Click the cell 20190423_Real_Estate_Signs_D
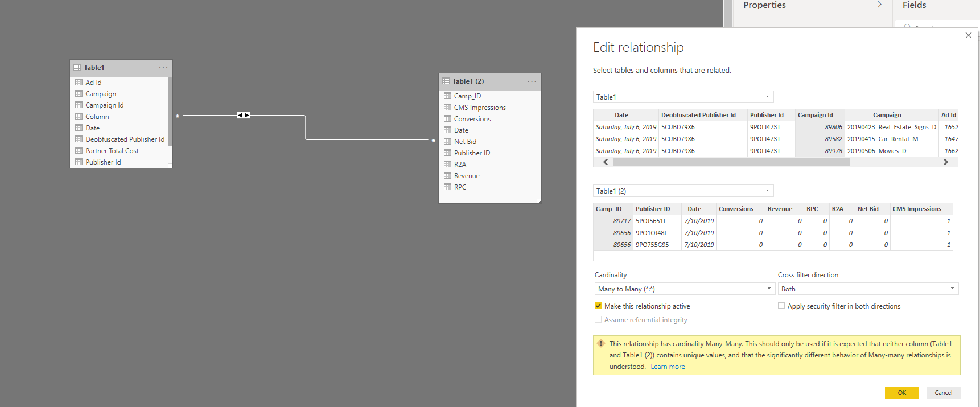 click(x=892, y=127)
